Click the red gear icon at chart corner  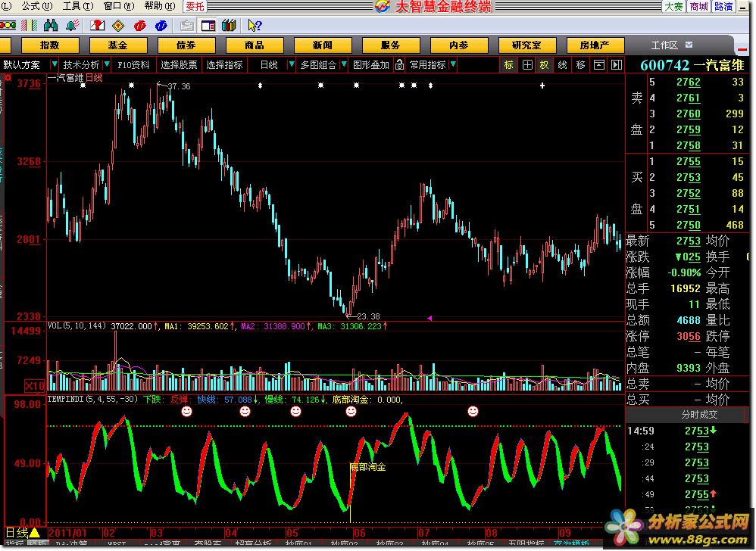(8, 77)
